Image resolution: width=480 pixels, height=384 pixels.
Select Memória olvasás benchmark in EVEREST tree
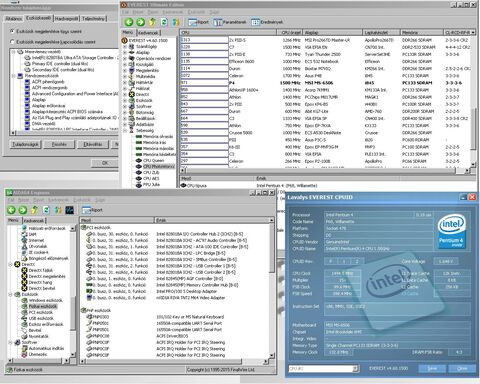pos(158,136)
